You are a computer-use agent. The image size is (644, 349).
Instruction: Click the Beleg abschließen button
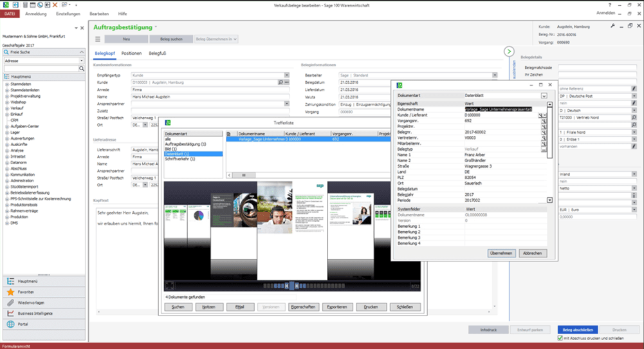578,330
